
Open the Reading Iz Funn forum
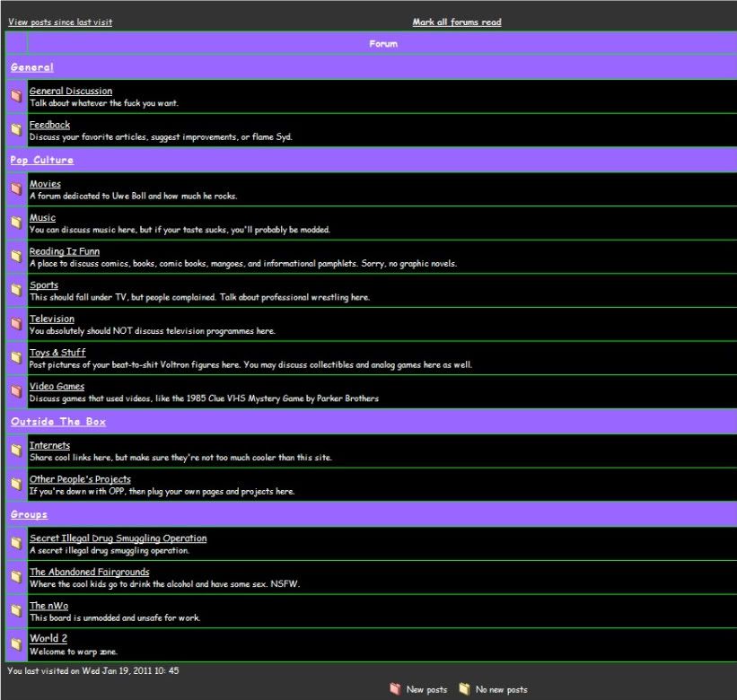65,251
